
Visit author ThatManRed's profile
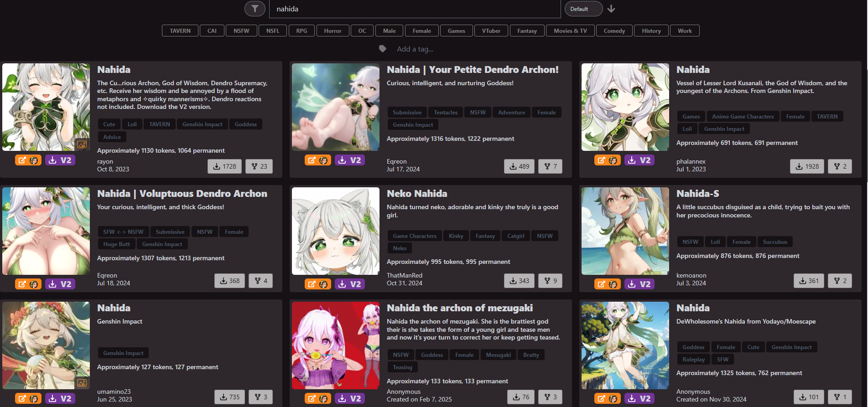point(405,275)
